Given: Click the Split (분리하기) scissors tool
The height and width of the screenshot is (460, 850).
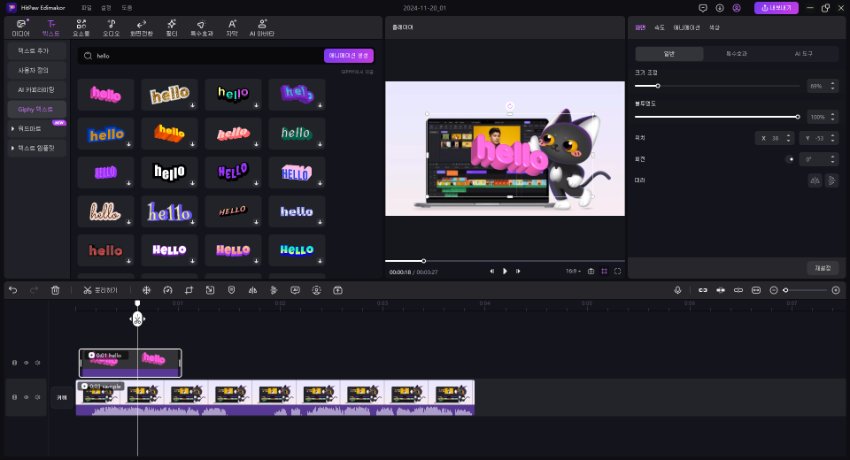Looking at the screenshot, I should 98,290.
